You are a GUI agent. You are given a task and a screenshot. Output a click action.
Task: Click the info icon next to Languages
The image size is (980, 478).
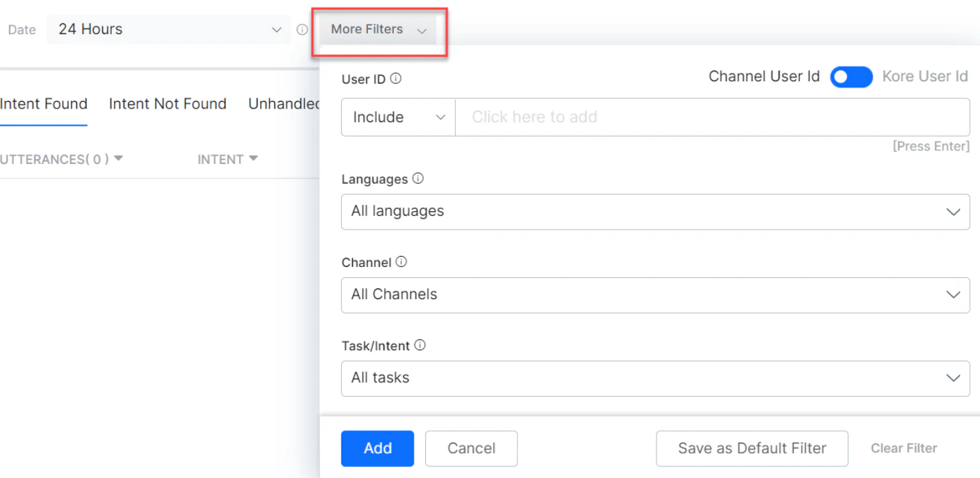[x=418, y=179]
